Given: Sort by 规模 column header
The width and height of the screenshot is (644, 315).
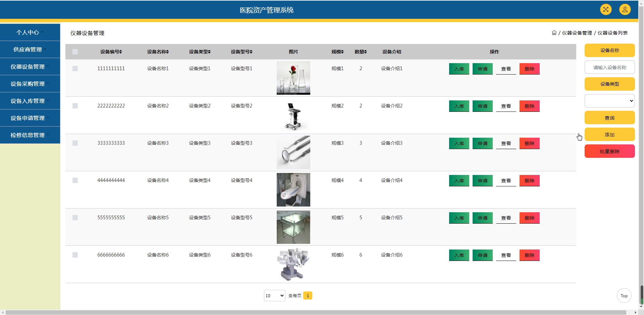Looking at the screenshot, I should tap(337, 52).
